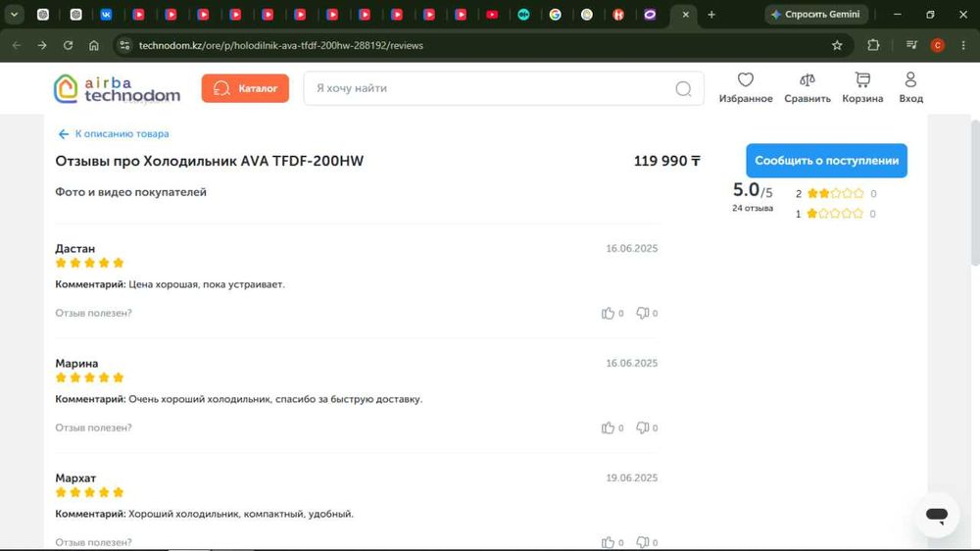Image resolution: width=980 pixels, height=551 pixels.
Task: View site information icon in address bar
Action: tap(124, 46)
